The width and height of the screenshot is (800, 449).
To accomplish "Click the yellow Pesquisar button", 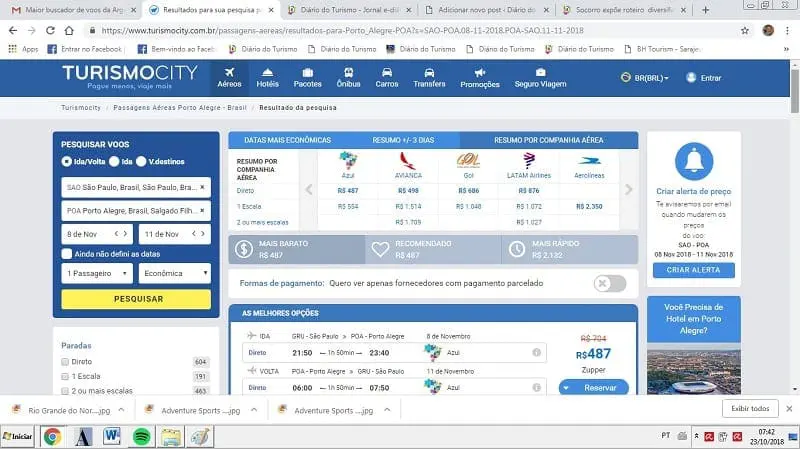I will click(136, 299).
